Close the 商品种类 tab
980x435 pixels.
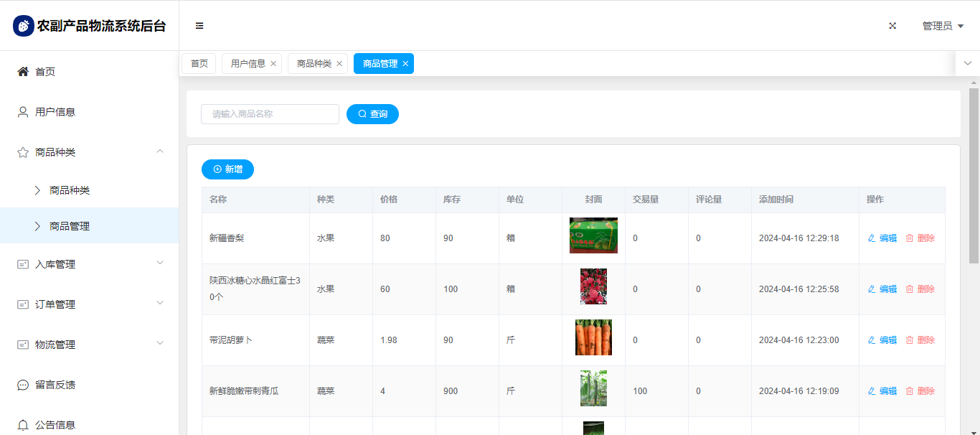(339, 64)
